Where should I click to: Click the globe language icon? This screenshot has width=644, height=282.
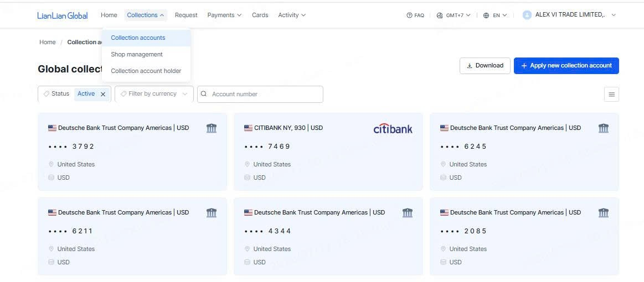486,15
